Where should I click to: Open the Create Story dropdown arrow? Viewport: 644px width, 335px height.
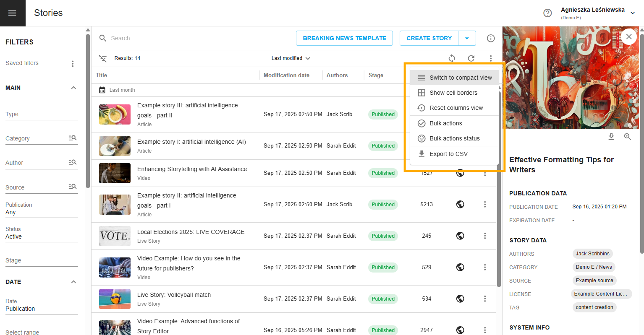[467, 38]
